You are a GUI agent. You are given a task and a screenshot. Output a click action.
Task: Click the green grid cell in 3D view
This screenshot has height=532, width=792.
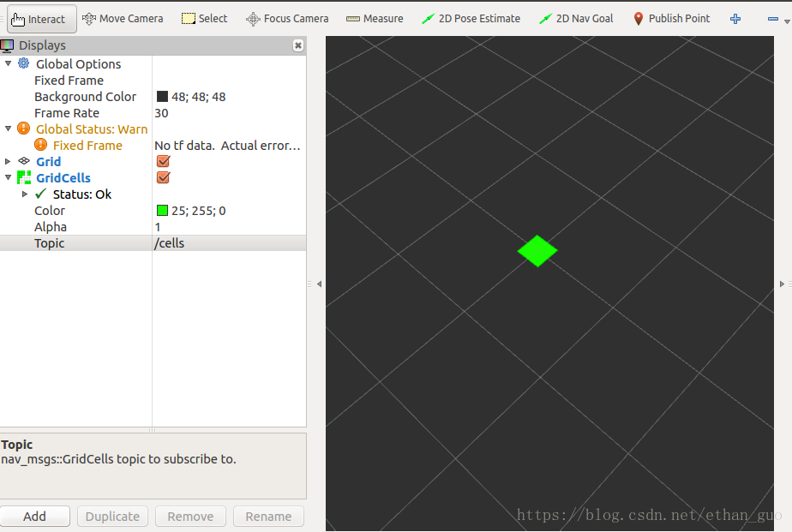pyautogui.click(x=537, y=251)
